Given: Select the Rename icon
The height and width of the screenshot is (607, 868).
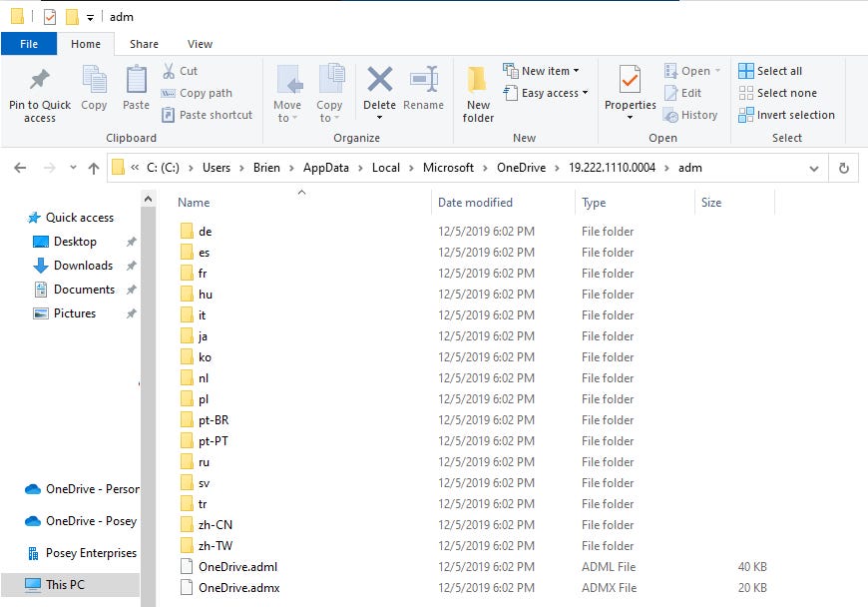Looking at the screenshot, I should (x=424, y=88).
